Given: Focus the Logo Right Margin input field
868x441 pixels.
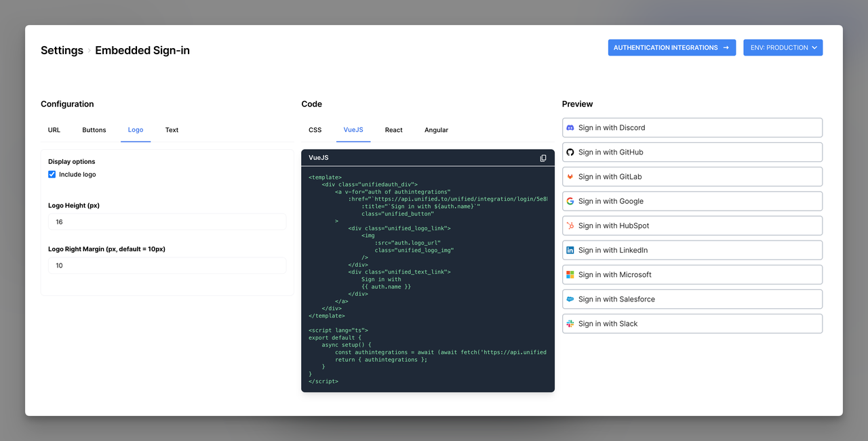Looking at the screenshot, I should pyautogui.click(x=167, y=266).
